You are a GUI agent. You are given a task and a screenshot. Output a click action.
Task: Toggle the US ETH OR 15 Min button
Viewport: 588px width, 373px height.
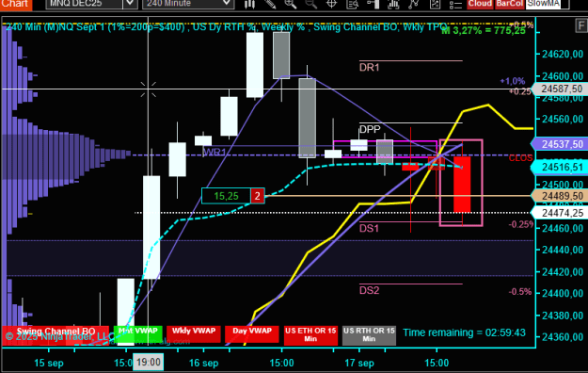(x=310, y=334)
